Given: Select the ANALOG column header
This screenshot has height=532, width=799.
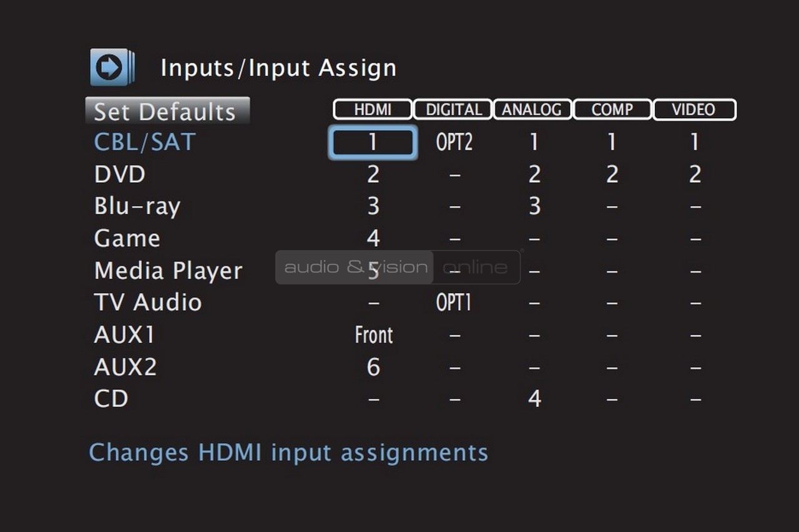Looking at the screenshot, I should 532,110.
